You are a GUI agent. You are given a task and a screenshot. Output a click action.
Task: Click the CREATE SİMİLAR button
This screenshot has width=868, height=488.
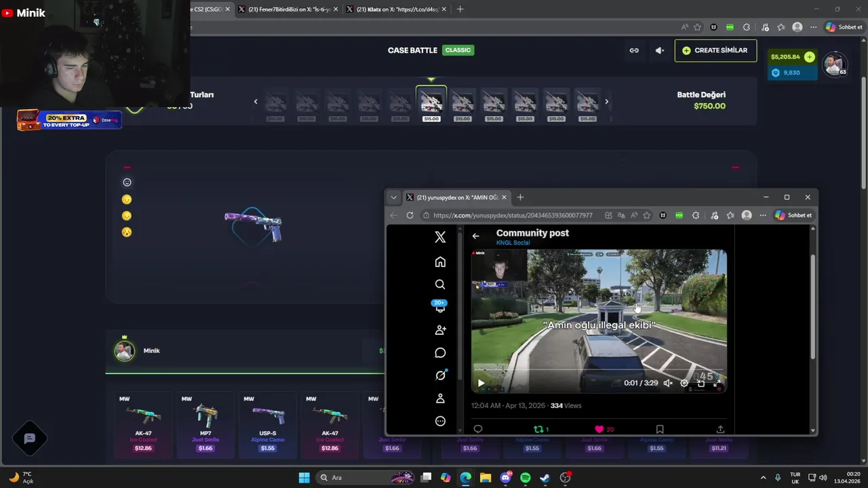coord(715,50)
